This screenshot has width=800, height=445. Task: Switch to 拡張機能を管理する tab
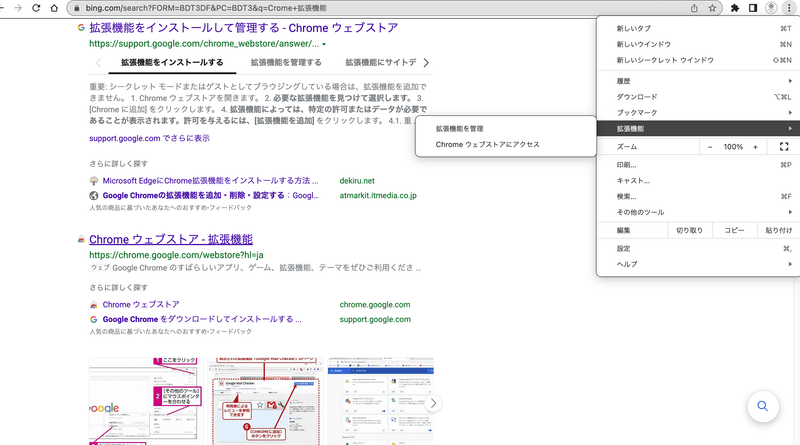tap(286, 62)
